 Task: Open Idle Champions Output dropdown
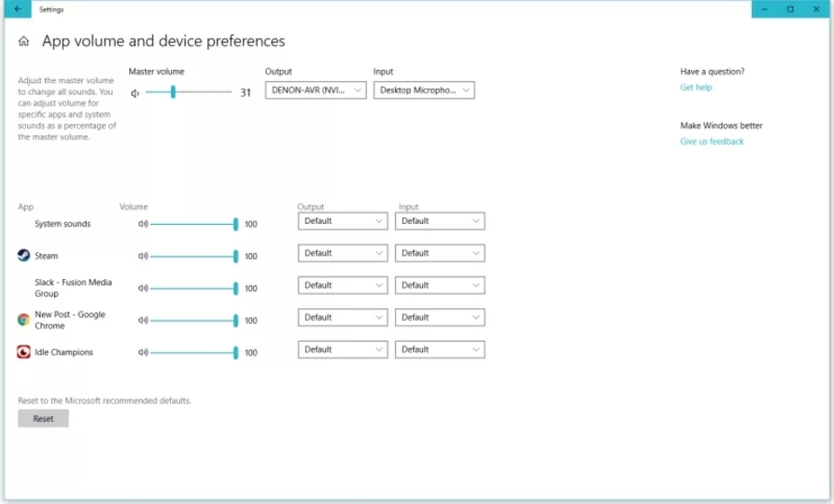343,349
